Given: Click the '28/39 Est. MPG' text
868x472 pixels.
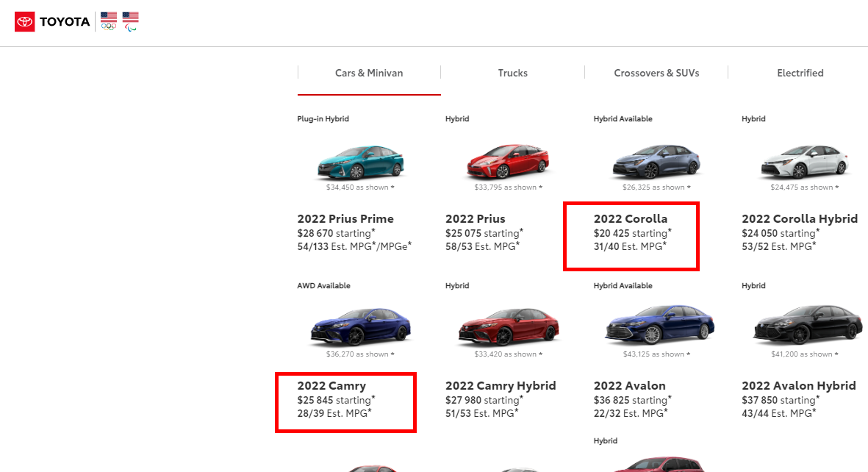Looking at the screenshot, I should [334, 413].
